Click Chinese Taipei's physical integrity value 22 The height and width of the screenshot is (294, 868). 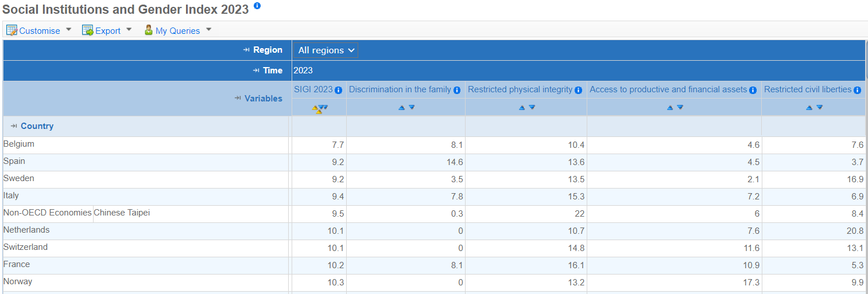point(579,214)
